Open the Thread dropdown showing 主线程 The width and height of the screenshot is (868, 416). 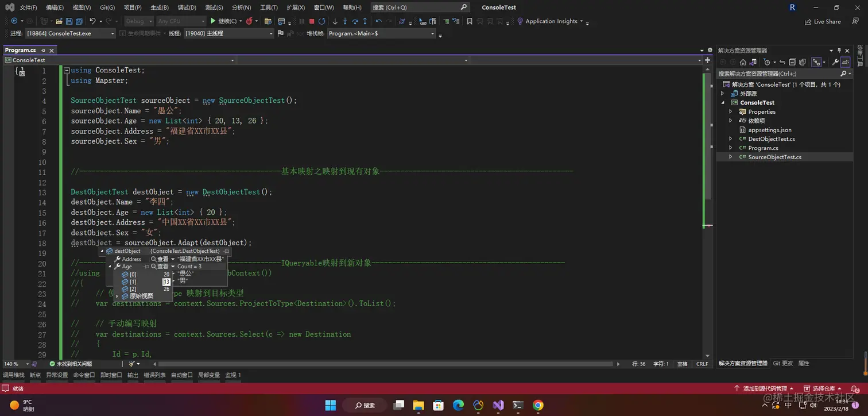[x=228, y=33]
